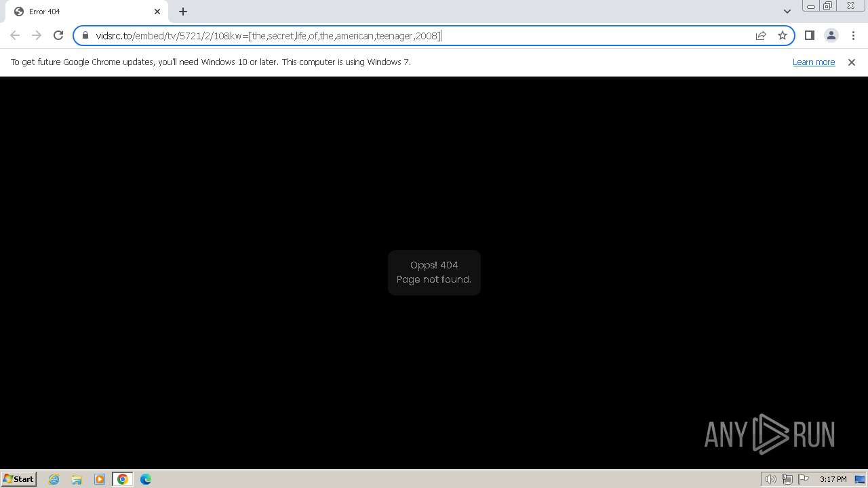Click the 3:17 PM system clock
Viewport: 868px width, 488px height.
[833, 479]
